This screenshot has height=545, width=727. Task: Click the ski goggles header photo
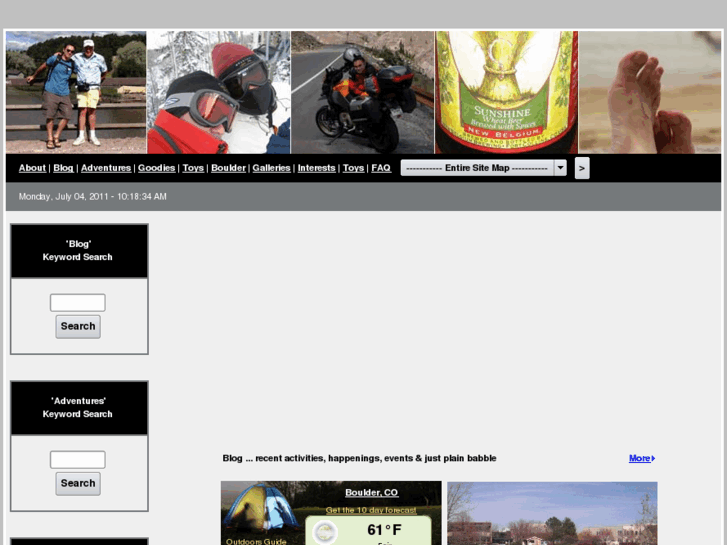point(218,92)
